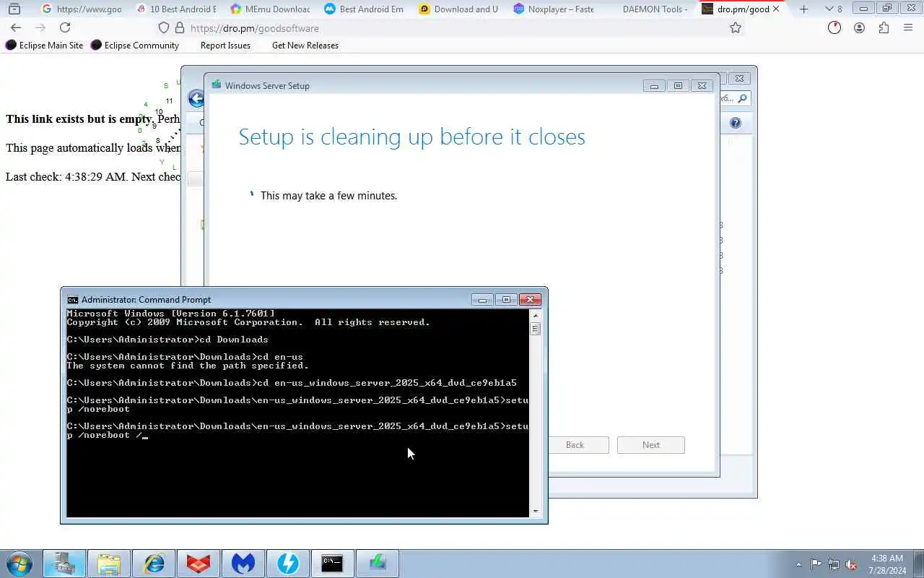Open the red circular extension icon in the Firefox toolbar
This screenshot has height=578, width=924.
point(834,27)
